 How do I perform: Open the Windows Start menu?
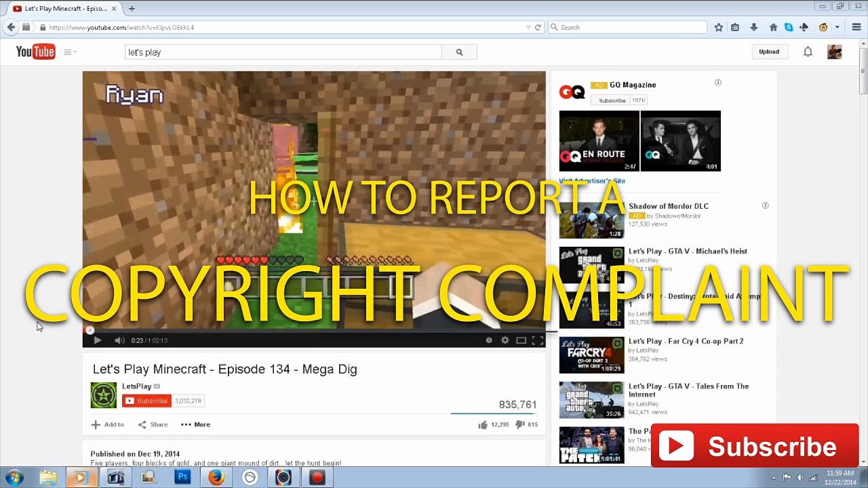pyautogui.click(x=14, y=477)
